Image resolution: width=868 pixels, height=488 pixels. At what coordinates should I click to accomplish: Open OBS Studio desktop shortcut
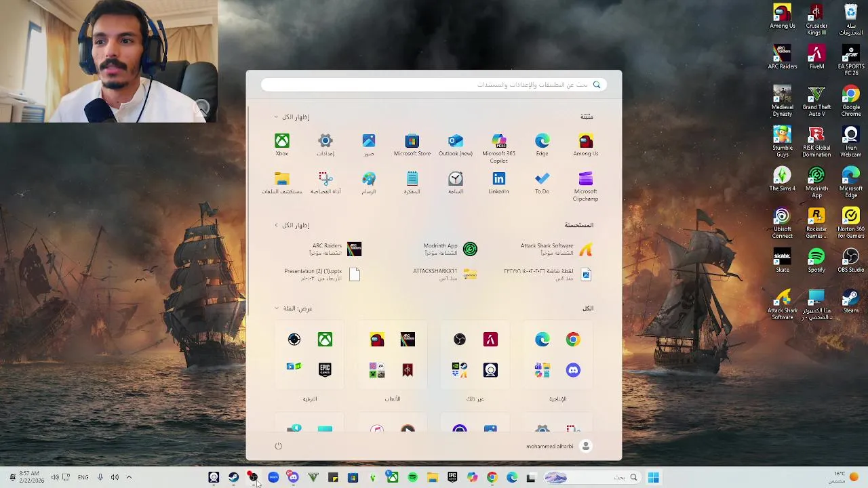point(850,261)
